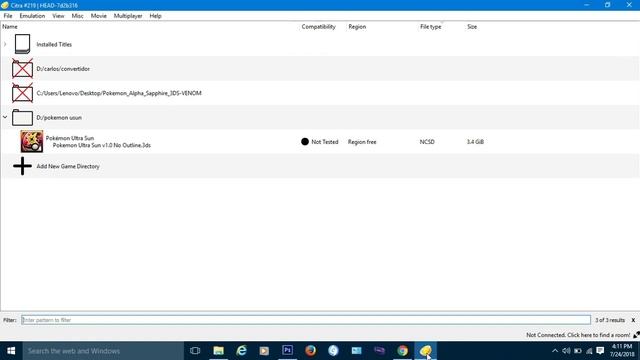
Task: Open the Movie menu
Action: point(99,16)
